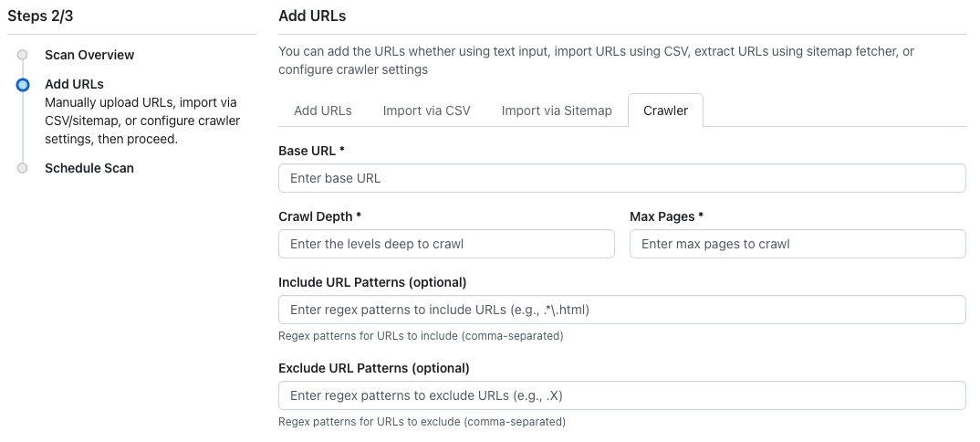Click the Crawl Depth label
This screenshot has height=442, width=980.
click(x=319, y=216)
